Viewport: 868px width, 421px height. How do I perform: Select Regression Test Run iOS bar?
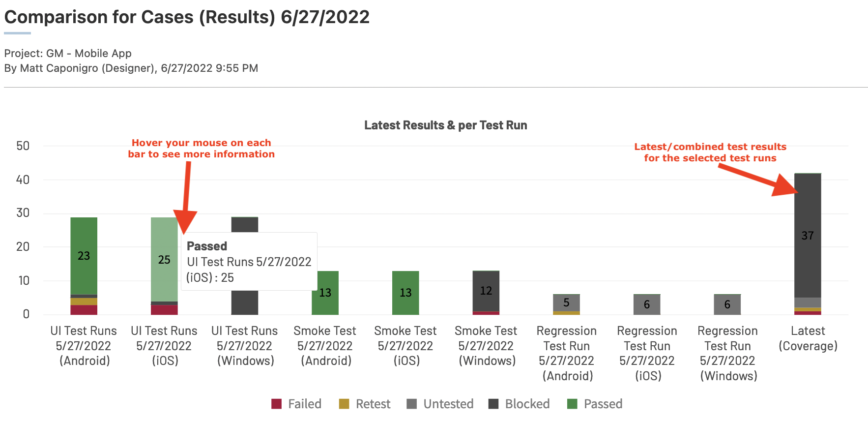point(647,304)
